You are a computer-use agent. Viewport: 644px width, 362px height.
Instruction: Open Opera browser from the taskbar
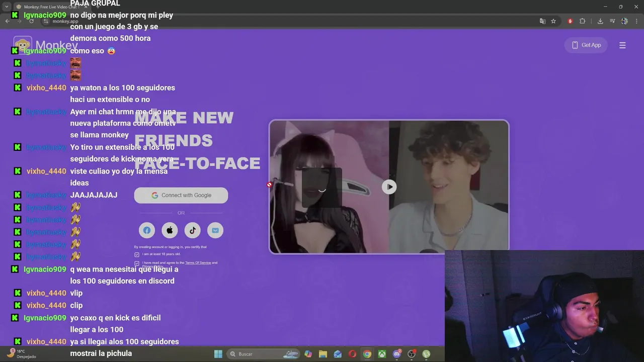(352, 354)
